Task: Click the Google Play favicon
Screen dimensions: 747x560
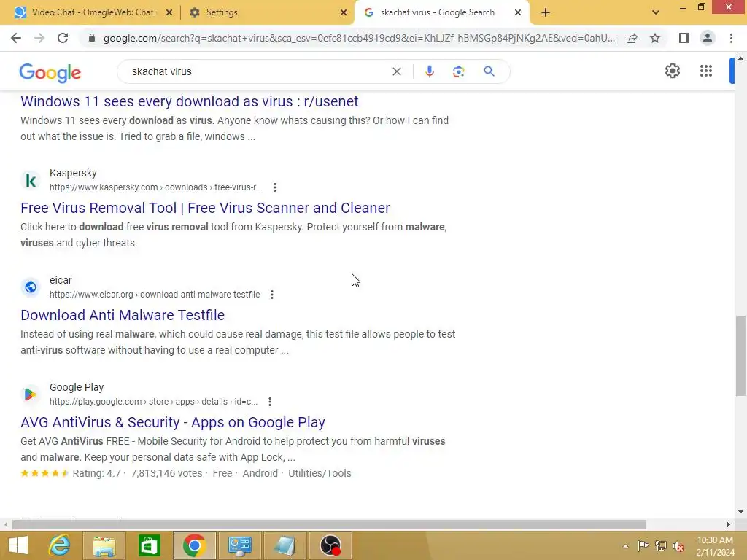Action: (x=31, y=394)
